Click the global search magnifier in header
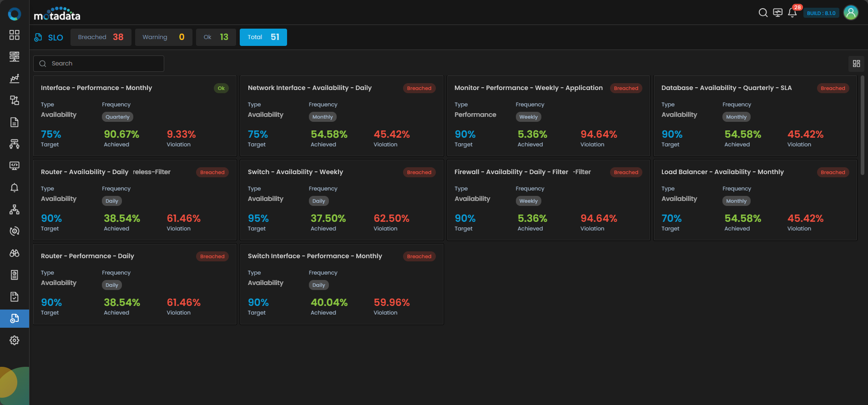 pos(763,13)
